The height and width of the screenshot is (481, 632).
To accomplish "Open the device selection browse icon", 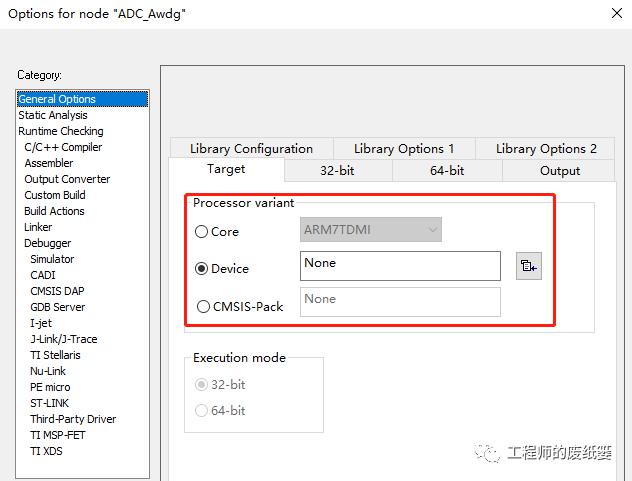I will tap(529, 266).
